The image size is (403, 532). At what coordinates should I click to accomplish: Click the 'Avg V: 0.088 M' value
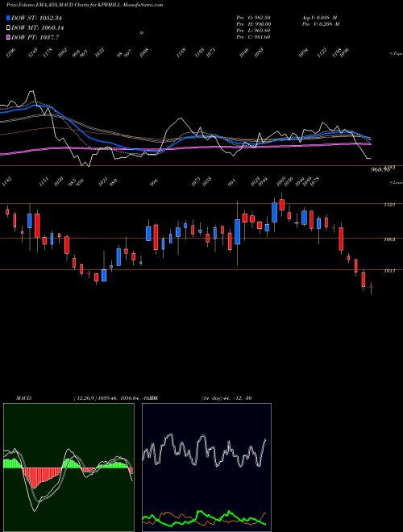tap(319, 18)
